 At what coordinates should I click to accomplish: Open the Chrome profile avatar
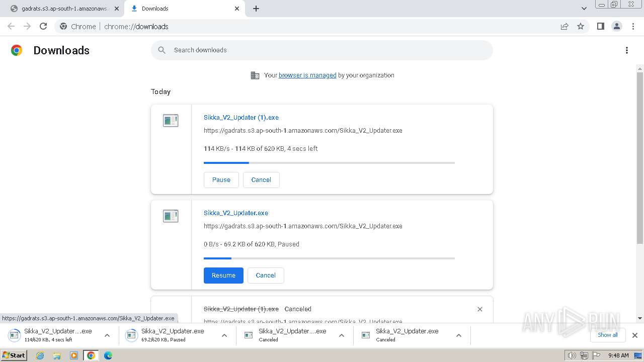coord(617,27)
